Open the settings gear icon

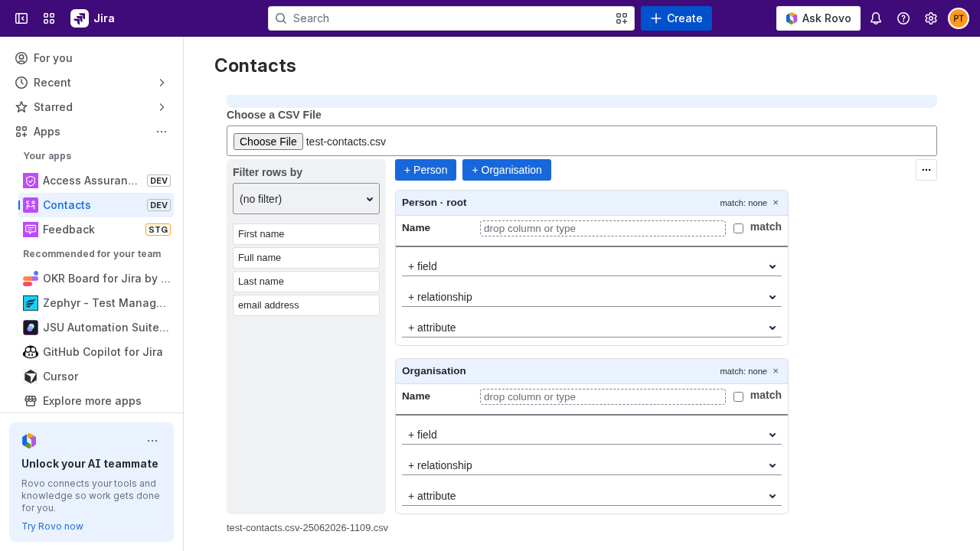tap(931, 18)
